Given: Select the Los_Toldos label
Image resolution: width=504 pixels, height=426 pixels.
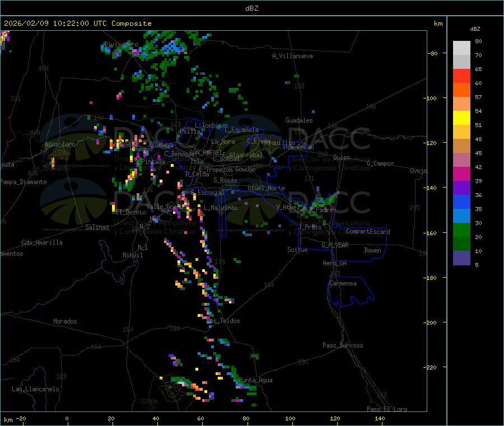Looking at the screenshot, I should 223,321.
